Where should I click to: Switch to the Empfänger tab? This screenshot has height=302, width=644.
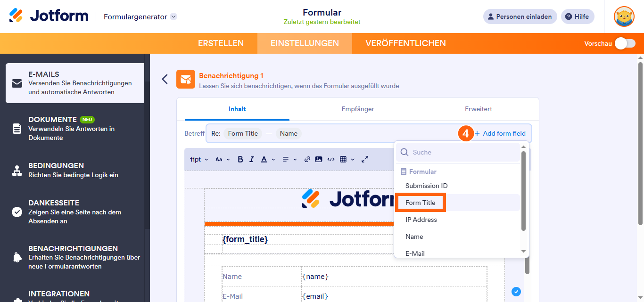(x=358, y=109)
